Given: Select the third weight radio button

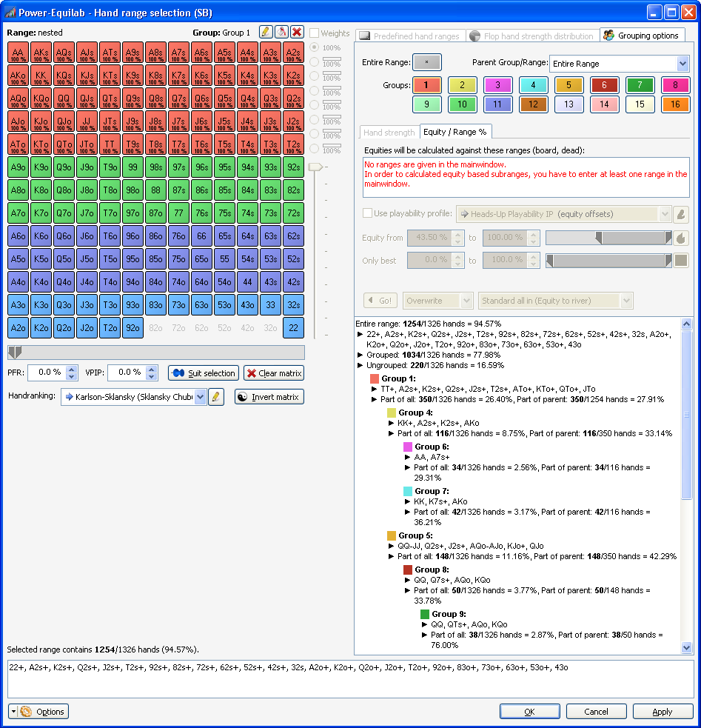Looking at the screenshot, I should click(x=315, y=76).
